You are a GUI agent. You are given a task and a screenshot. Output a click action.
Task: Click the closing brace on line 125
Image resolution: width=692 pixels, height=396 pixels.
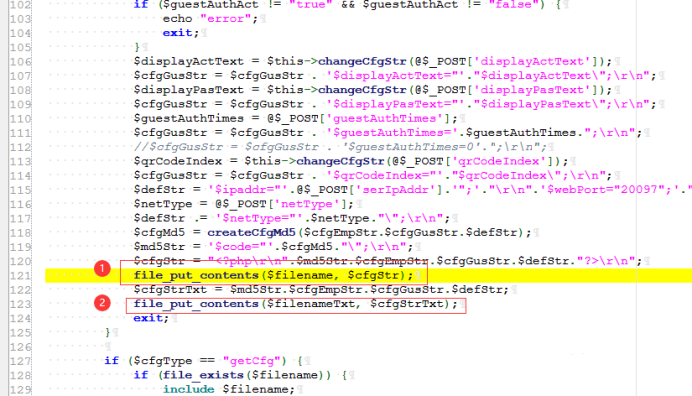tap(107, 332)
